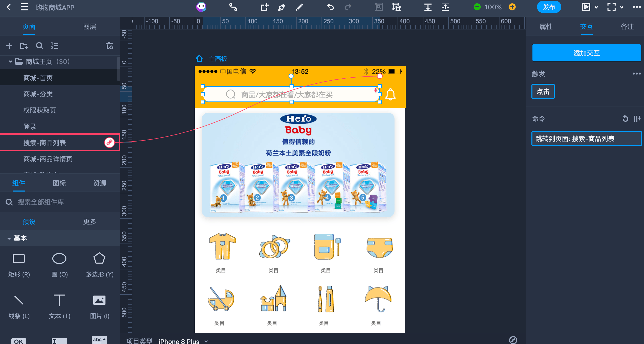Viewport: 644px width, 344px height.
Task: Open the preview play dropdown arrow
Action: (x=596, y=7)
